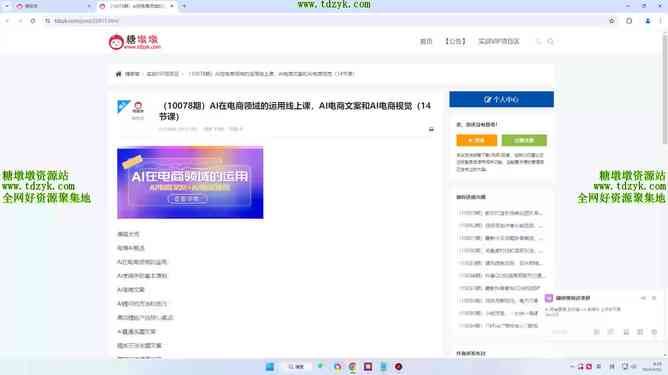Click the AI在电商领域的运用 banner image
Screen dimensions: 668x375
coord(190,182)
